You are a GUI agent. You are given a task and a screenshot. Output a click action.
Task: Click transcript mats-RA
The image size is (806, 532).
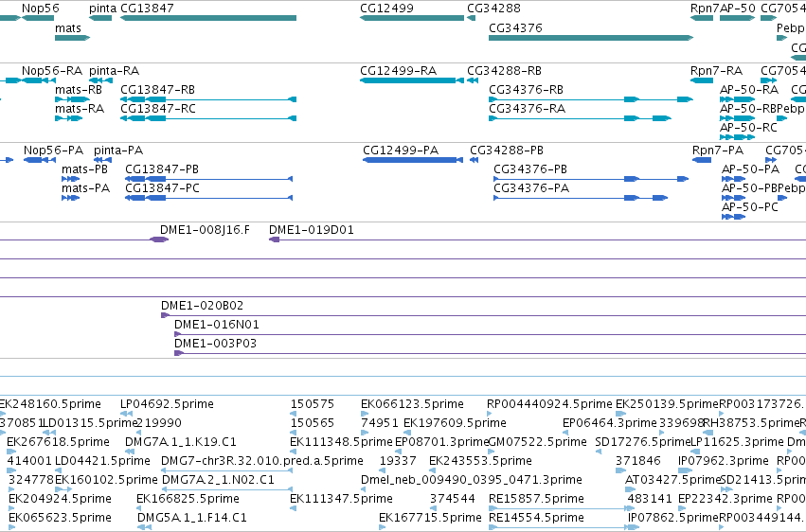[x=68, y=118]
